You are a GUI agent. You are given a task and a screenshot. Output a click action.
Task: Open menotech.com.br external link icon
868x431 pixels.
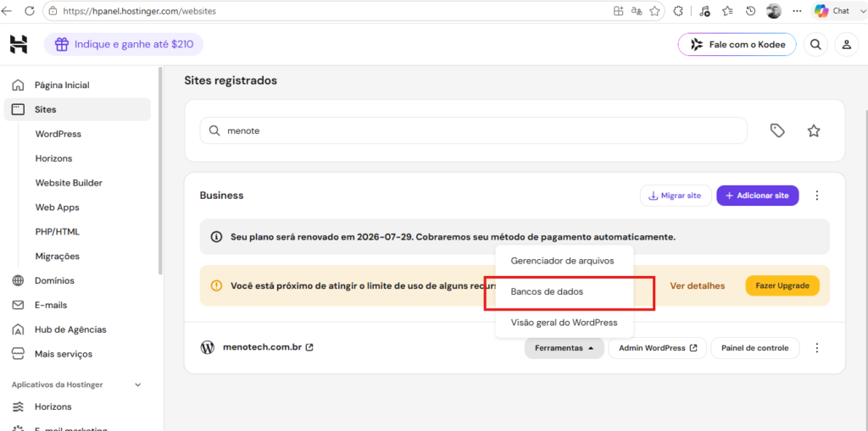[310, 348]
